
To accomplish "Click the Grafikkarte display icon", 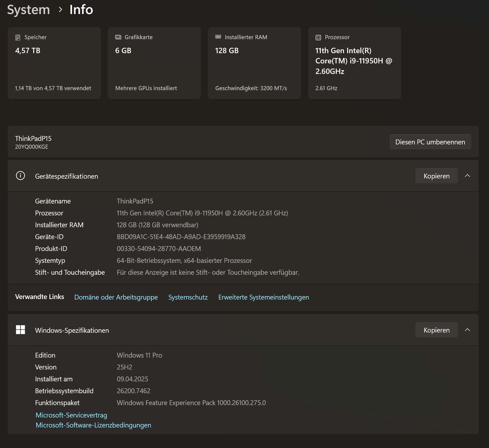I will [x=118, y=37].
